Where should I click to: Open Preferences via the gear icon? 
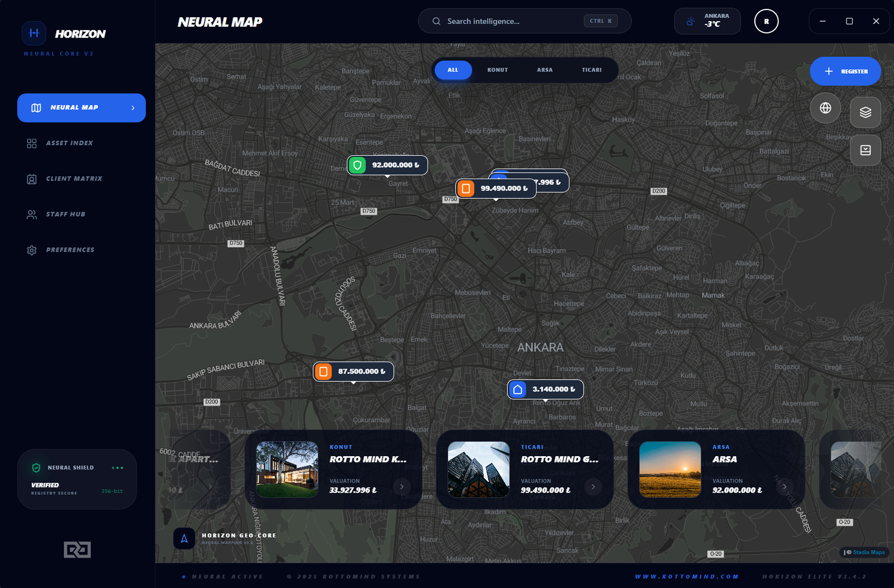tap(32, 250)
